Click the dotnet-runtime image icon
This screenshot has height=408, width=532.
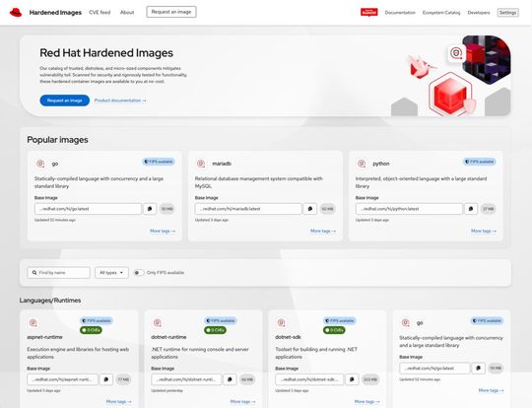click(157, 323)
